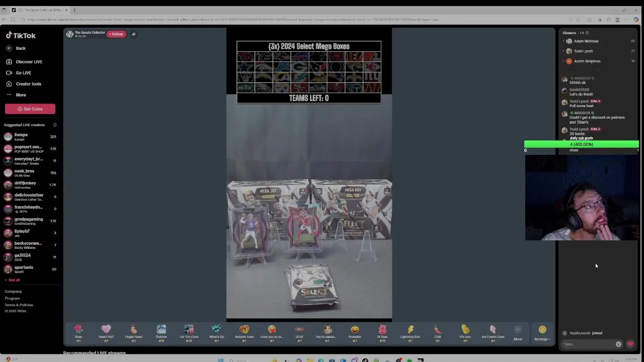Click the TikTok logo
This screenshot has width=644, height=362.
[x=21, y=36]
